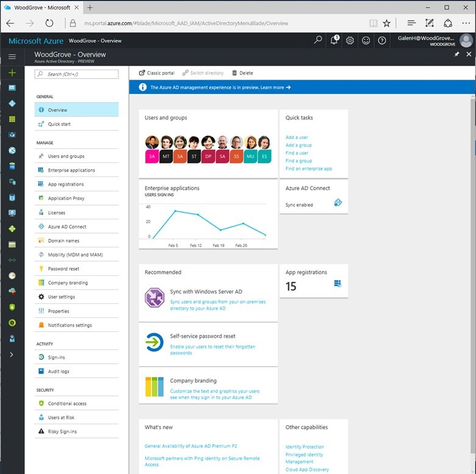The height and width of the screenshot is (474, 476).
Task: Open Notifications settings menu item
Action: coord(76,325)
